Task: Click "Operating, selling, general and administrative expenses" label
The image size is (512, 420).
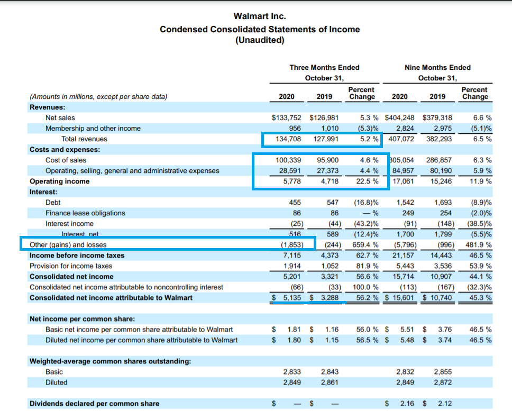Action: tap(132, 171)
